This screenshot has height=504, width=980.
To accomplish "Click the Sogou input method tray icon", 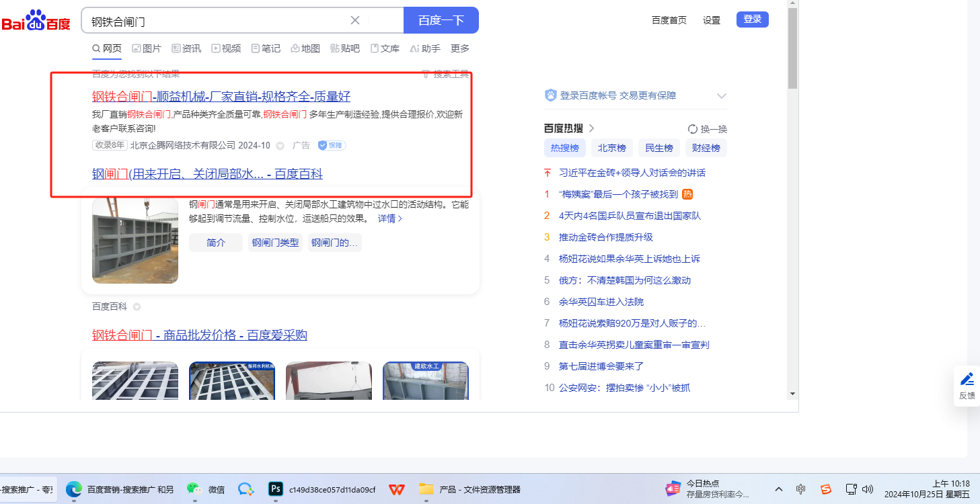I will [825, 489].
